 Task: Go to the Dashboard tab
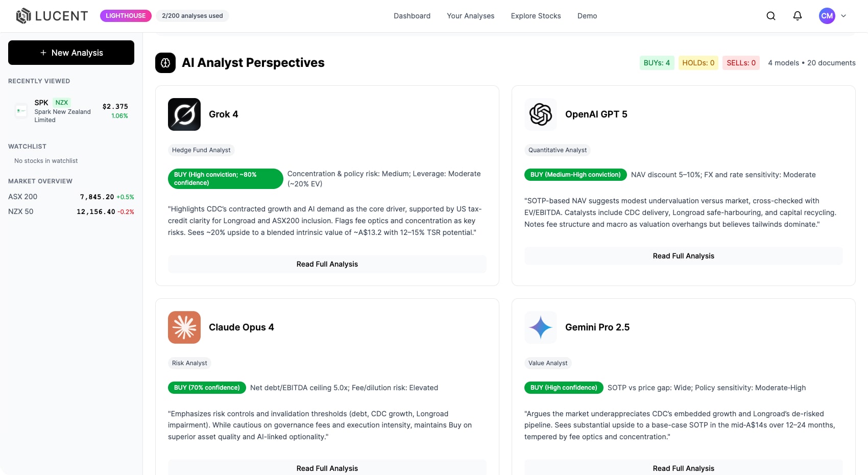(412, 16)
